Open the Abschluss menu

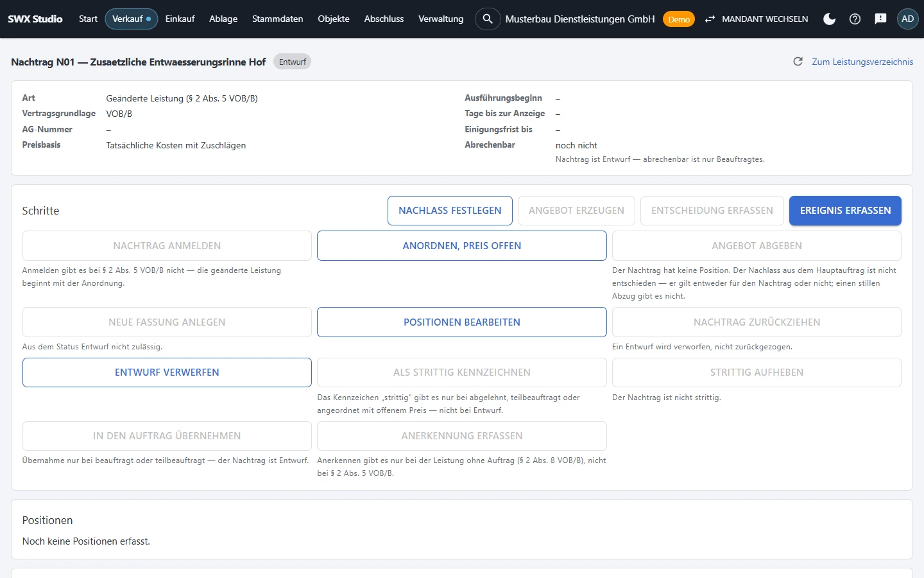384,19
